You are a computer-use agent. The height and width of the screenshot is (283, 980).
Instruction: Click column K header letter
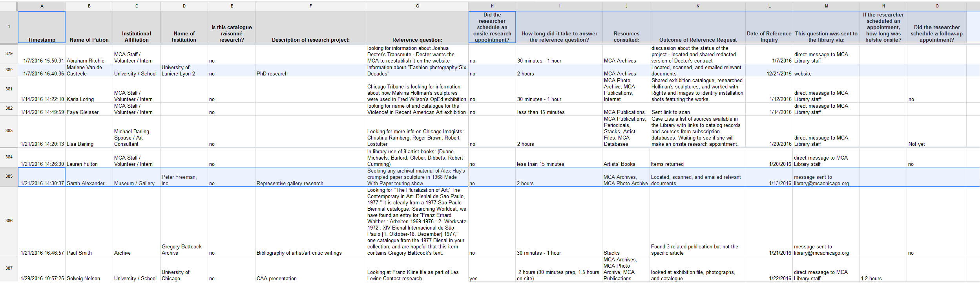[x=697, y=6]
